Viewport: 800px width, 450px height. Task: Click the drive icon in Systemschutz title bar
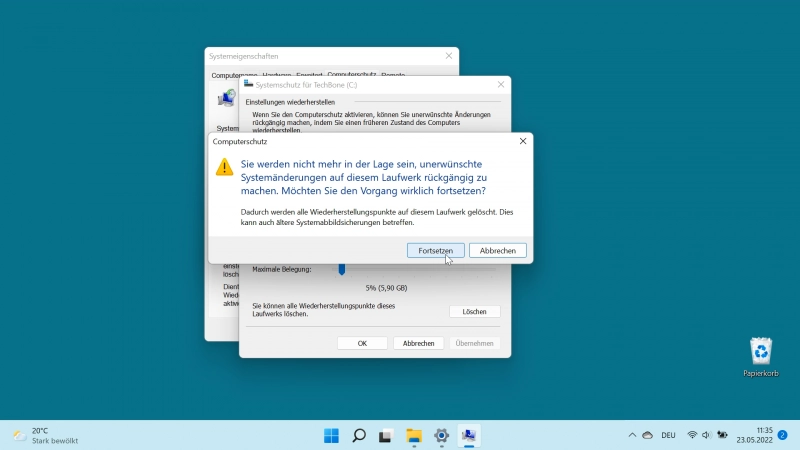point(248,84)
